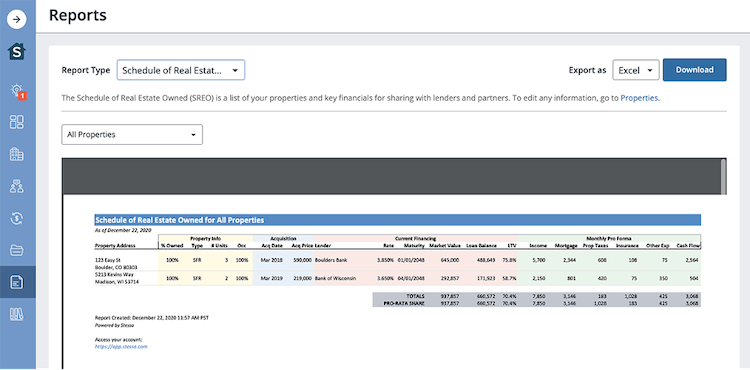This screenshot has width=750, height=370.
Task: Open the resources books icon in sidebar
Action: tap(17, 314)
